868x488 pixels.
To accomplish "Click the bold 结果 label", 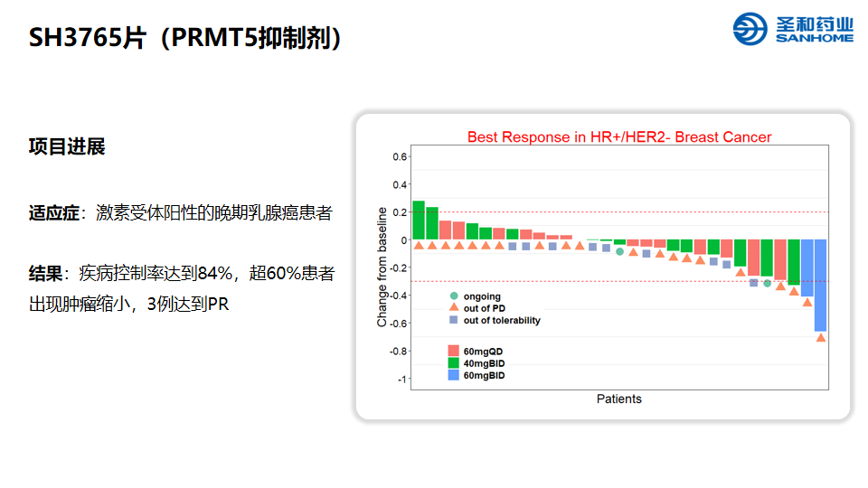I will pyautogui.click(x=45, y=273).
